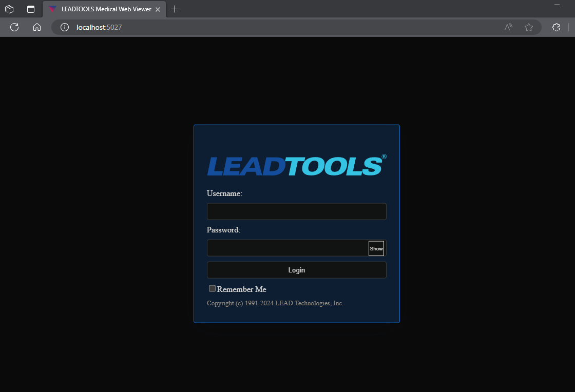Go to the browser home page icon
Image resolution: width=575 pixels, height=392 pixels.
(36, 27)
